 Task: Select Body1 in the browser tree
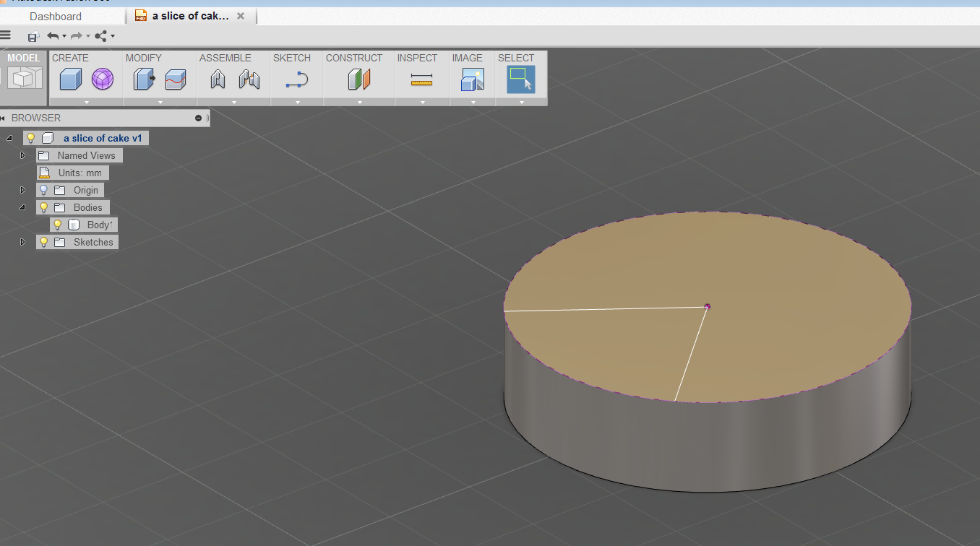100,225
